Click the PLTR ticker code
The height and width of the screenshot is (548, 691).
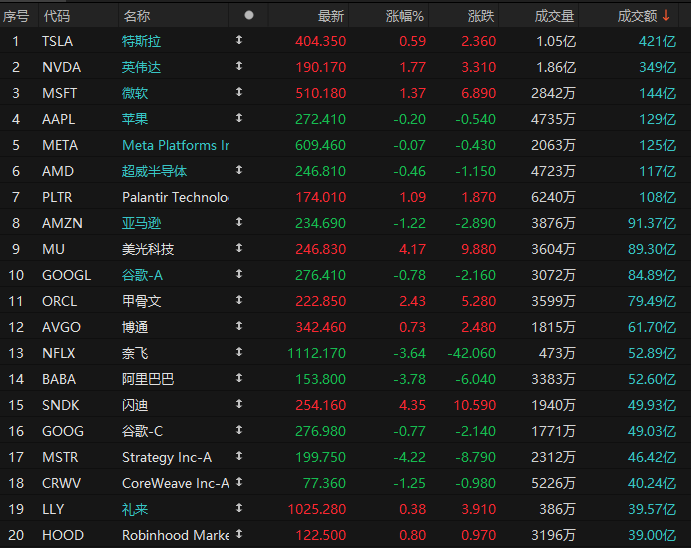click(57, 197)
